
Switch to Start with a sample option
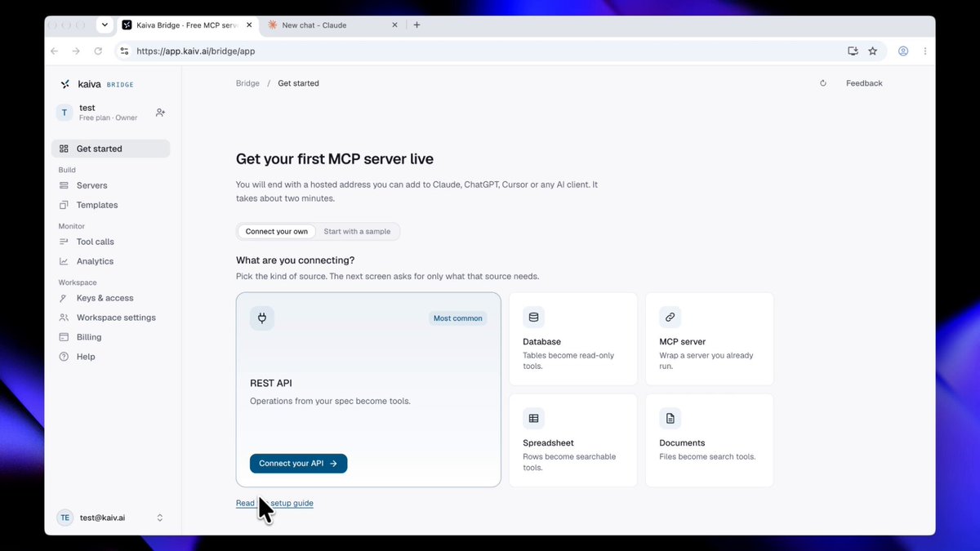pyautogui.click(x=357, y=231)
